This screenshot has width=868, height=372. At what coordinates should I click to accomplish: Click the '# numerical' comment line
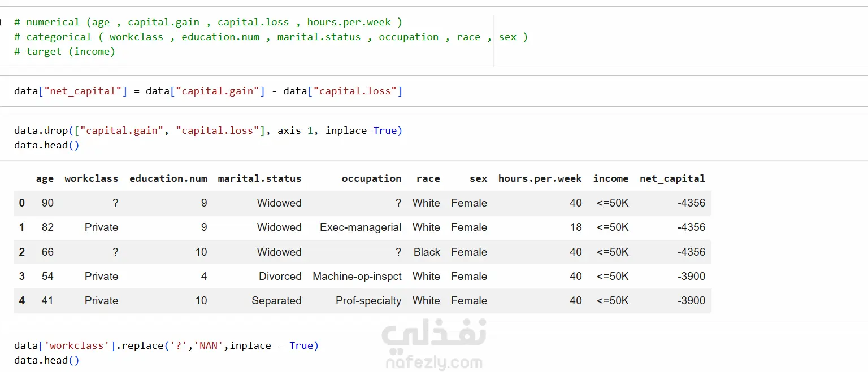[x=208, y=22]
